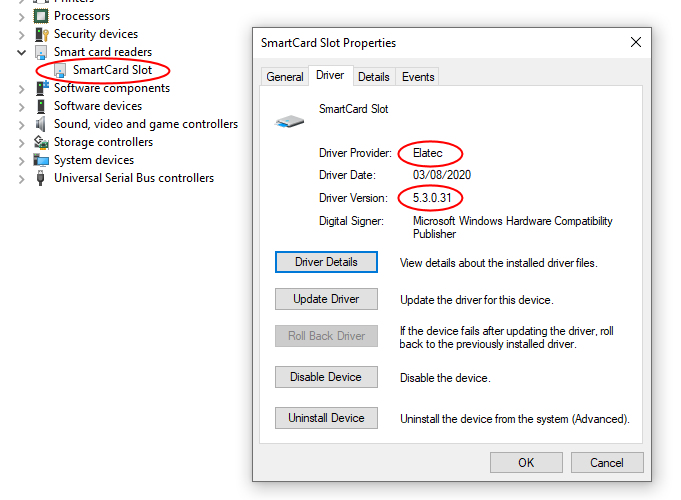Viewport: 681px width, 500px height.
Task: Close the SmartCard Slot Properties dialog
Action: [635, 43]
